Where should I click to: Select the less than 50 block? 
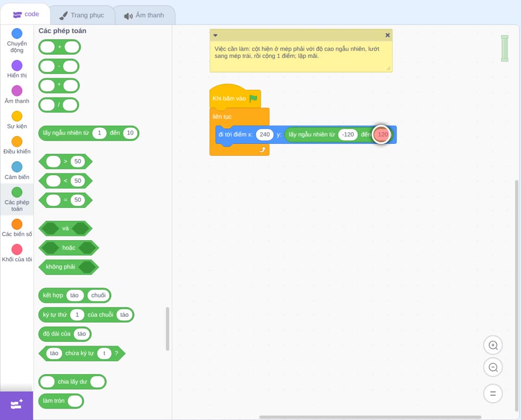tap(66, 181)
